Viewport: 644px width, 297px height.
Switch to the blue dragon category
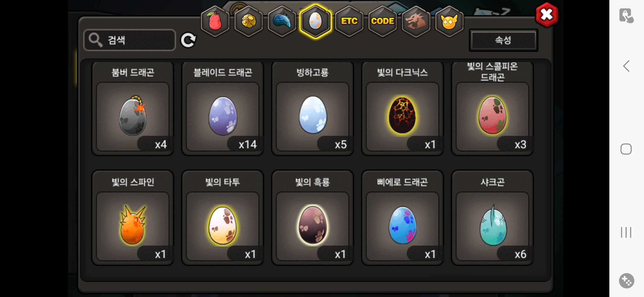(x=282, y=21)
